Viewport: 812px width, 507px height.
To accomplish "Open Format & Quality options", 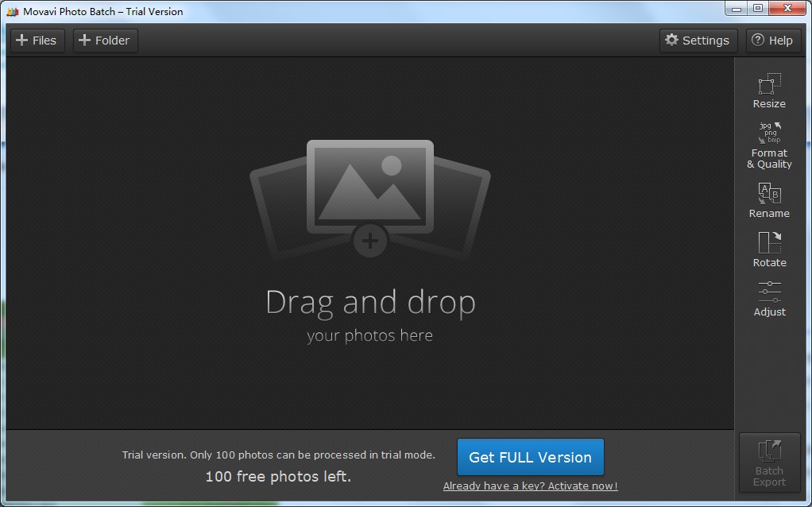I will (769, 145).
